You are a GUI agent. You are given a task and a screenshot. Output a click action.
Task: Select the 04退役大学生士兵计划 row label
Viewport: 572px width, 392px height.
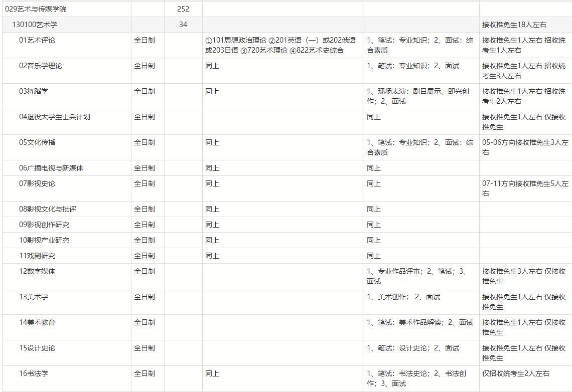click(x=55, y=117)
